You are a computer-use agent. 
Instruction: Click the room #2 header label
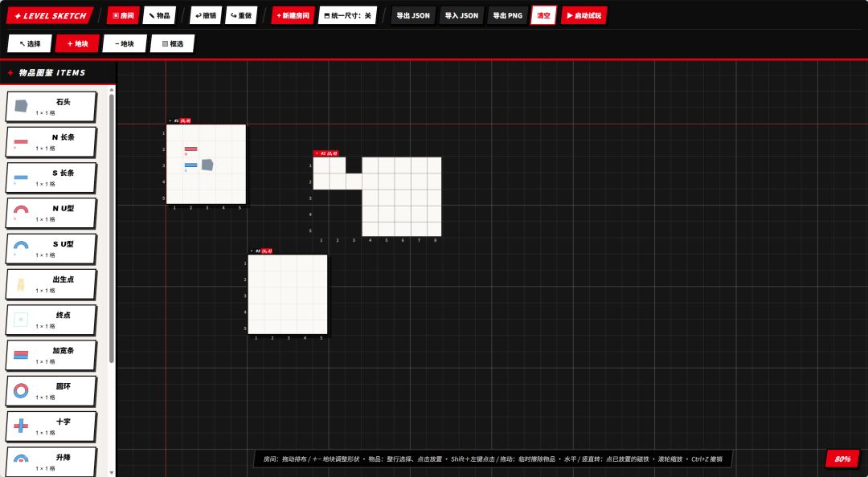point(326,153)
